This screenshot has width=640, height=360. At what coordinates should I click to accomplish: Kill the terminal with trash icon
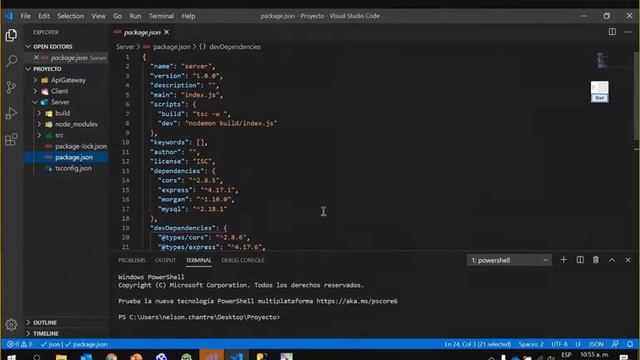596,260
